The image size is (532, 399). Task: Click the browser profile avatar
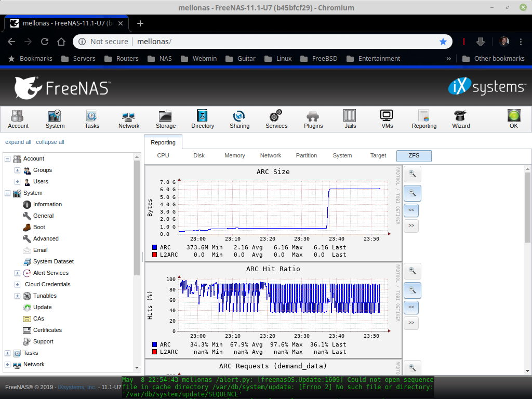[504, 42]
